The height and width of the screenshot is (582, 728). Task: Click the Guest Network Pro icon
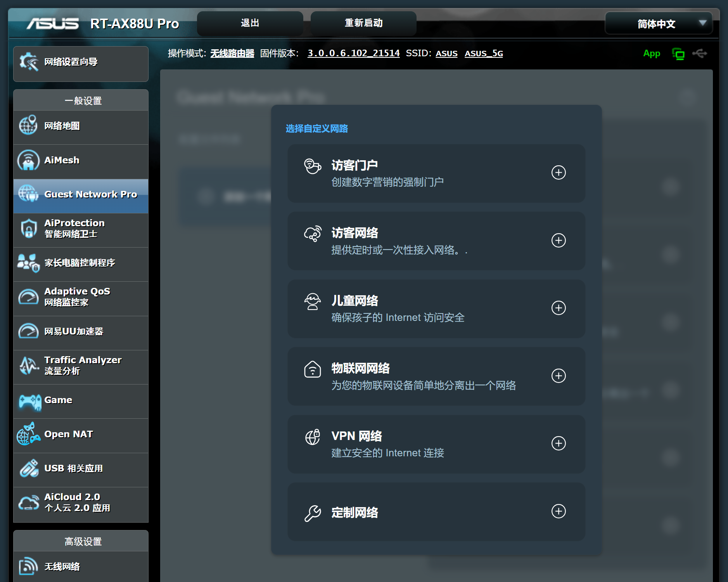coord(28,194)
